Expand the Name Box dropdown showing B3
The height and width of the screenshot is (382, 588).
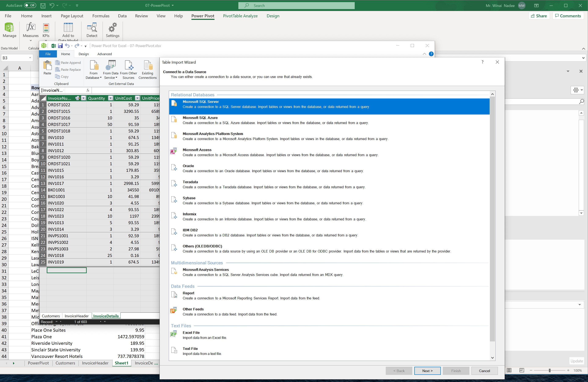click(x=30, y=58)
